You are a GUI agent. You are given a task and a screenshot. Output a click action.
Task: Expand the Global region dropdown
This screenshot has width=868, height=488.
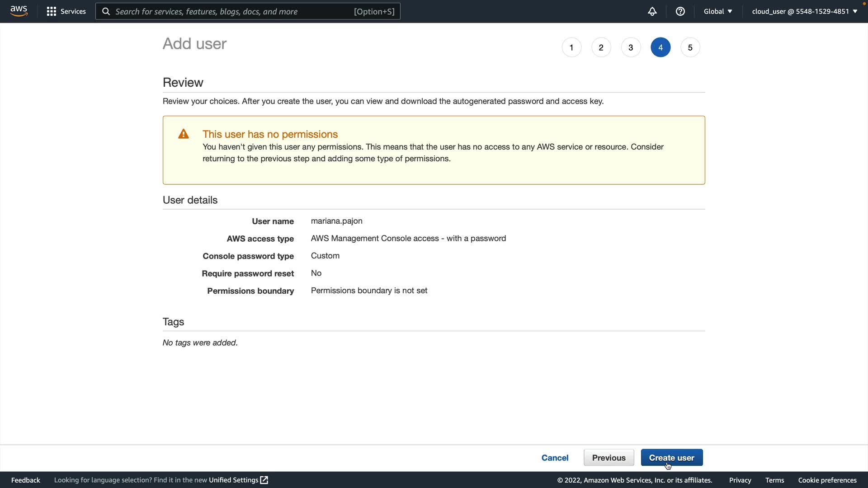coord(717,11)
